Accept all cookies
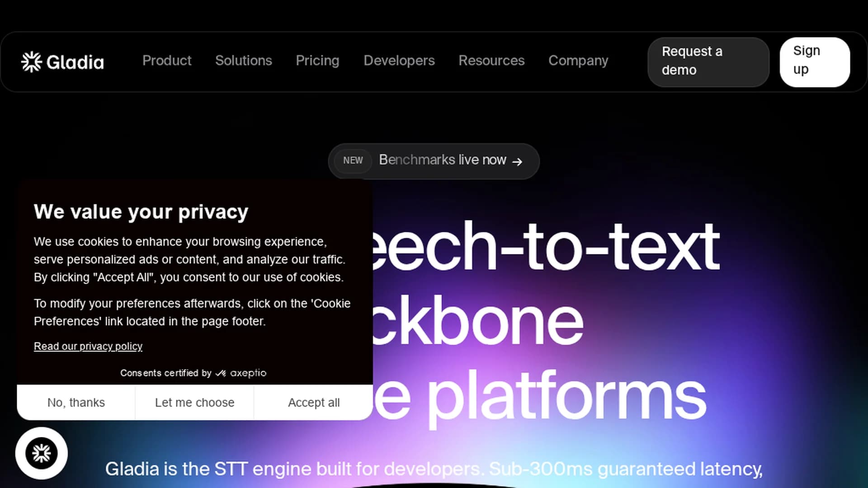Viewport: 868px width, 488px height. click(x=313, y=402)
